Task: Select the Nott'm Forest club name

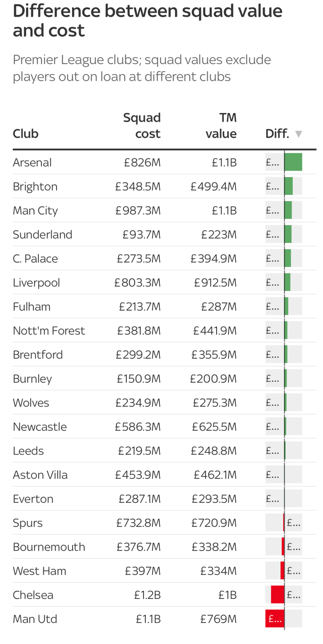Action: coord(49,331)
